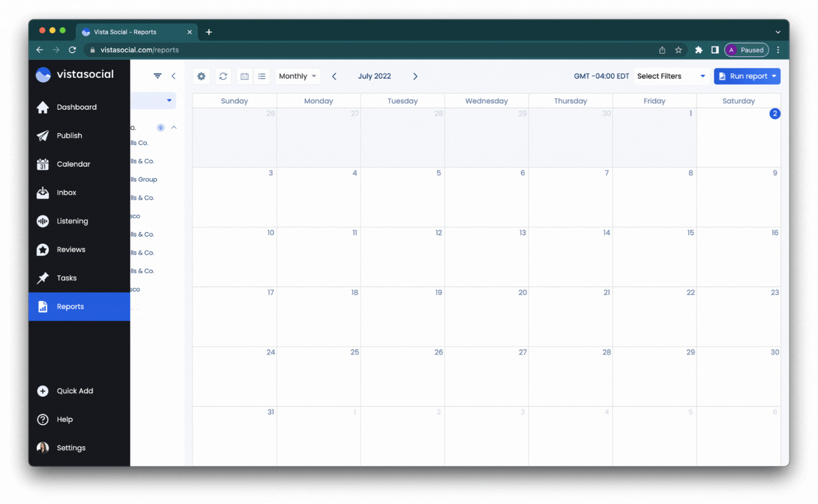This screenshot has width=818, height=504.
Task: Click the Run report button
Action: tap(746, 76)
